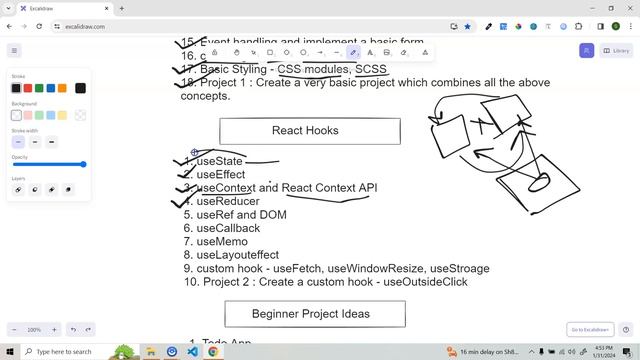
Task: Open the background color picker swatch
Action: pyautogui.click(x=80, y=116)
